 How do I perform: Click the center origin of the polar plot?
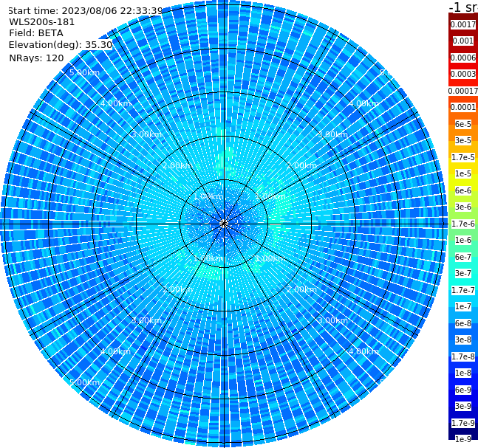(224, 224)
